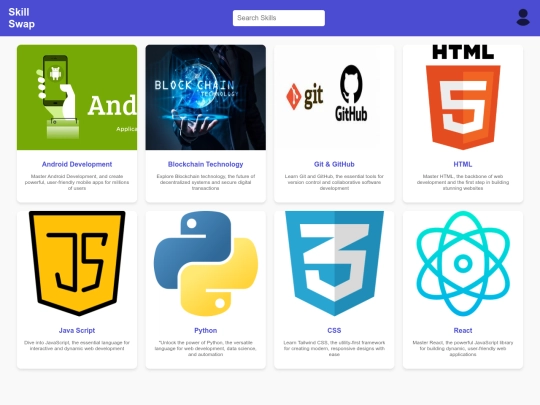Click the 'Master React' description text
Image resolution: width=540 pixels, height=405 pixels.
click(x=463, y=348)
